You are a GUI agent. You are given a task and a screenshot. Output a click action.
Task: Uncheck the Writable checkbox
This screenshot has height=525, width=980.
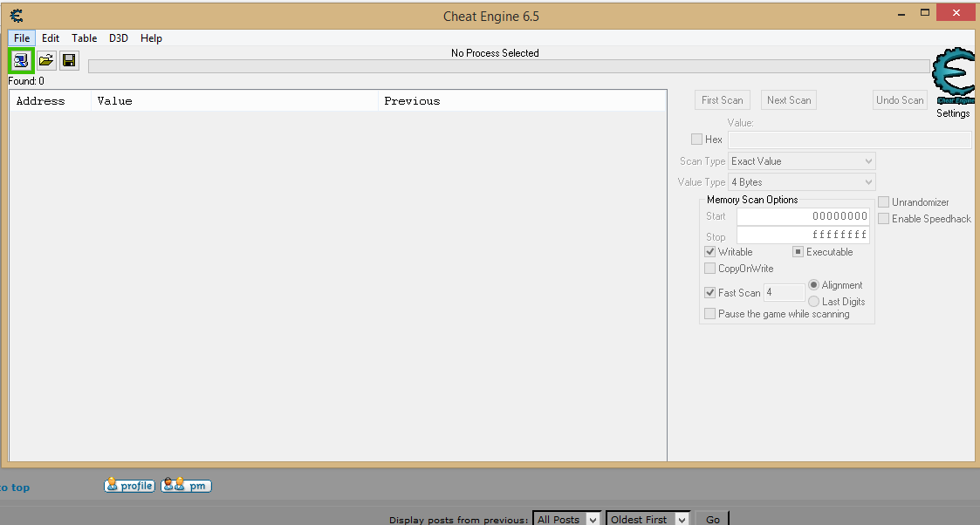[710, 251]
